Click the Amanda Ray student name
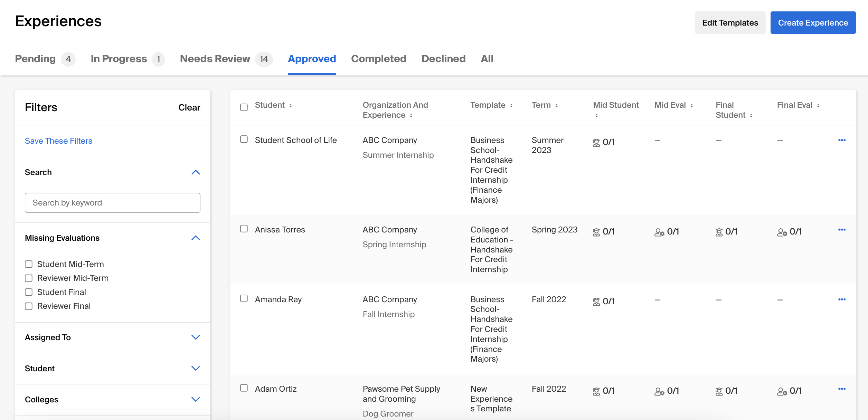This screenshot has width=868, height=420. click(x=278, y=299)
